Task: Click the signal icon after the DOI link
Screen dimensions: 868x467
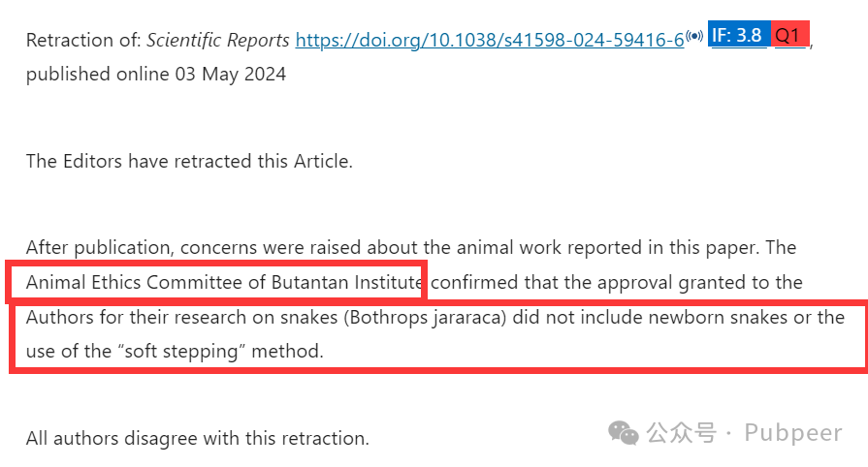Action: (x=694, y=36)
